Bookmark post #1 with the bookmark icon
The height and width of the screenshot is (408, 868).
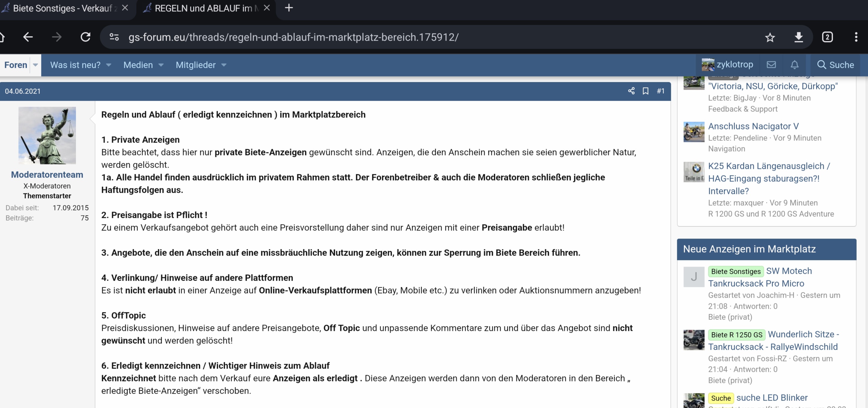coord(645,91)
